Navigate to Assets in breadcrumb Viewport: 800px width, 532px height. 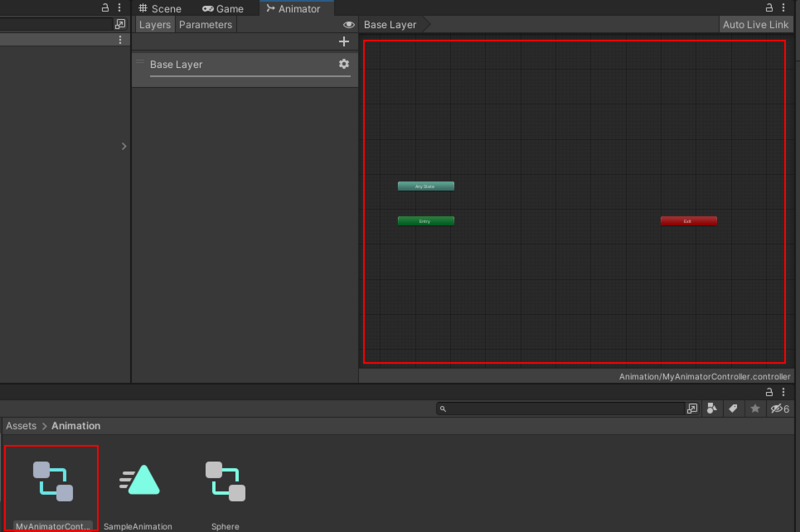pos(21,426)
